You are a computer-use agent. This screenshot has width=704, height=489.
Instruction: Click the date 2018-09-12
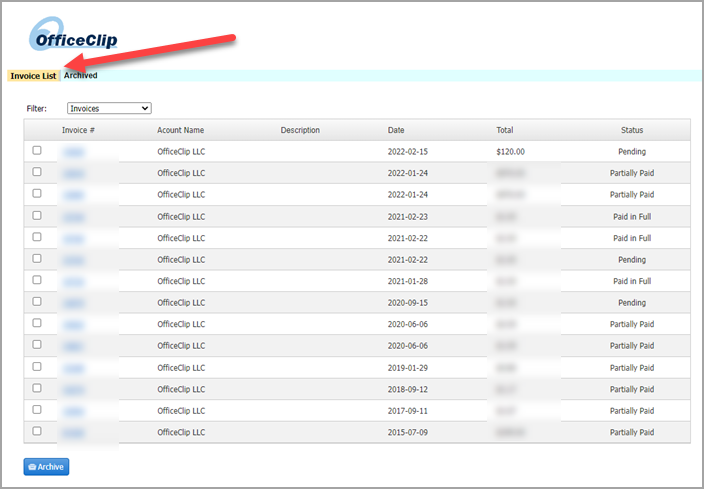pos(408,389)
